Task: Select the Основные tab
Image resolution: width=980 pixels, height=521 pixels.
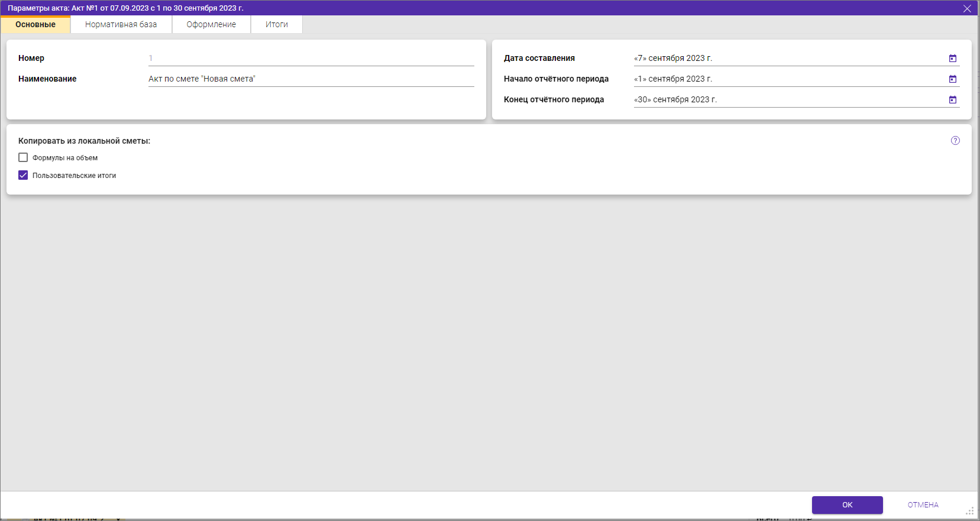Action: (35, 25)
